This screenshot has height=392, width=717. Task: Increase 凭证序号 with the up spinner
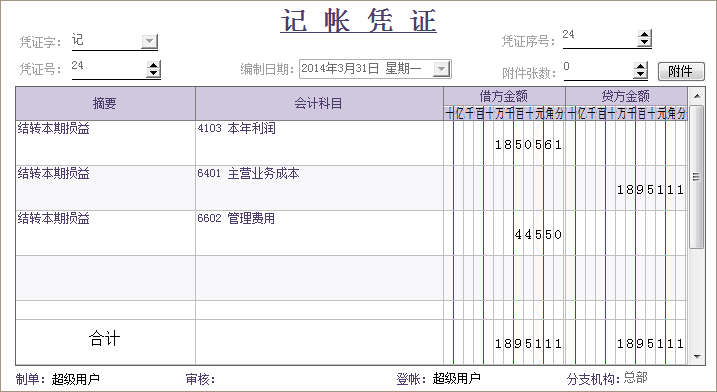coord(644,34)
